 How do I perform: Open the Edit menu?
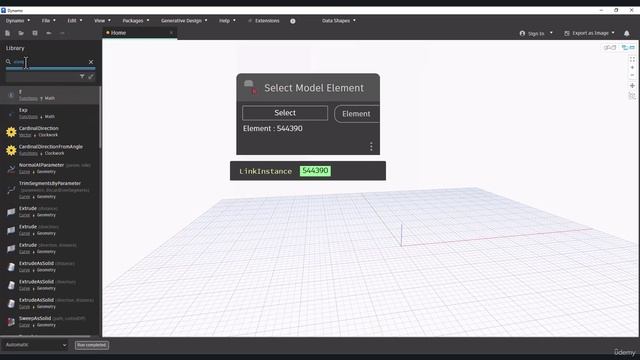tap(75, 20)
